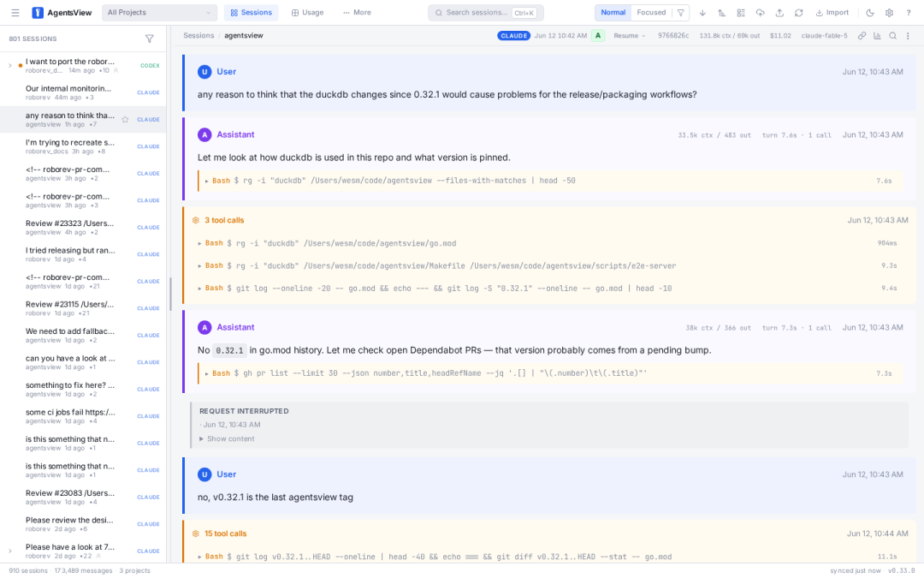Viewport: 924px width, 578px height.
Task: Click the search sessions field
Action: (x=486, y=12)
